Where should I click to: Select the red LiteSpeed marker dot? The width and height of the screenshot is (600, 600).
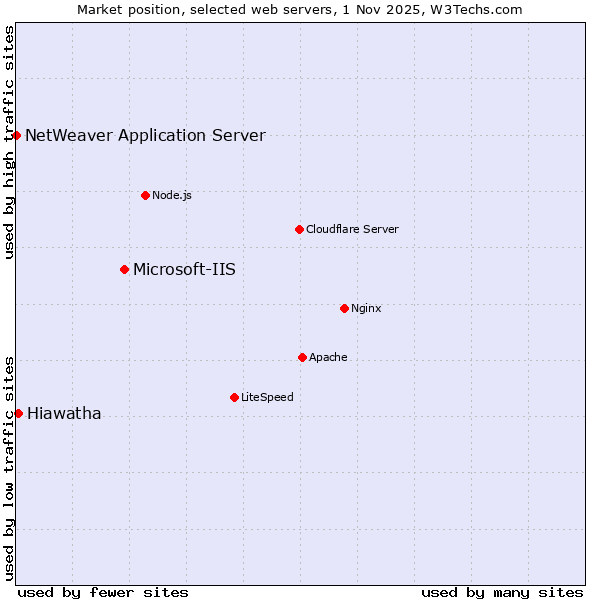click(234, 397)
